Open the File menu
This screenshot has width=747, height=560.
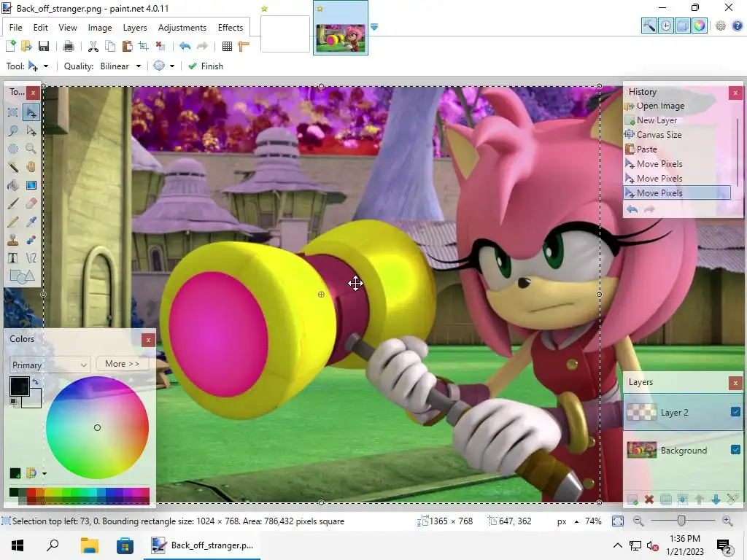pos(16,28)
